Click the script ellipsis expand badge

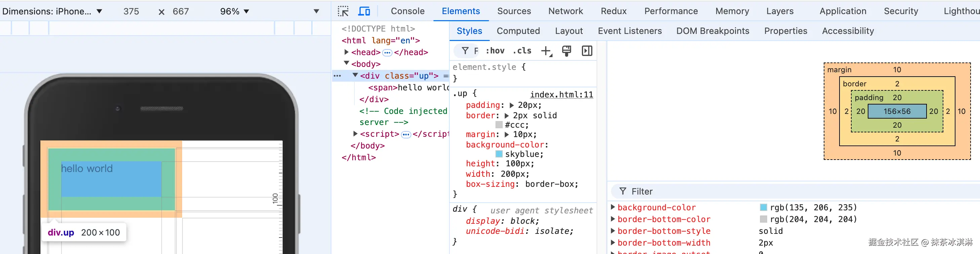point(406,134)
